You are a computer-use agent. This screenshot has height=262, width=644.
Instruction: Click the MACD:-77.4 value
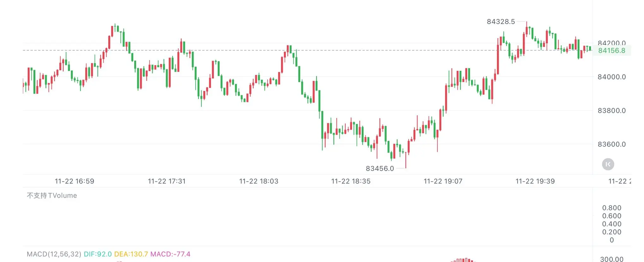click(170, 254)
